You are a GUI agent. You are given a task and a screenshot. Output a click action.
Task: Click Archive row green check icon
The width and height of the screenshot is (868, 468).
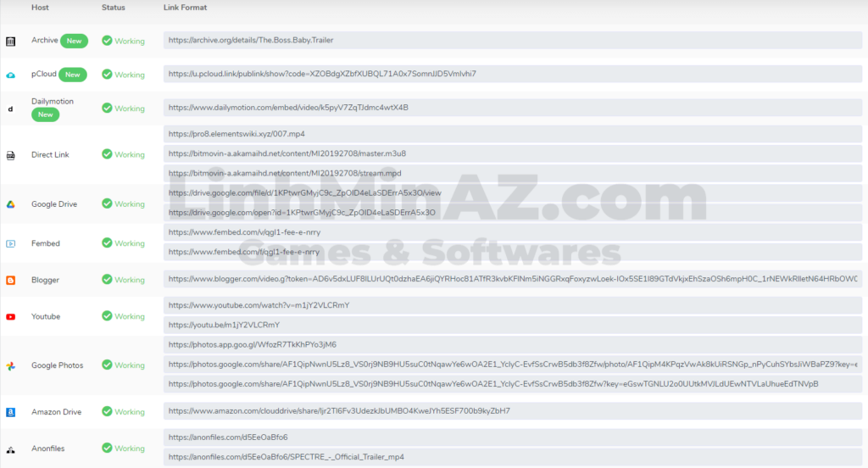pos(107,41)
